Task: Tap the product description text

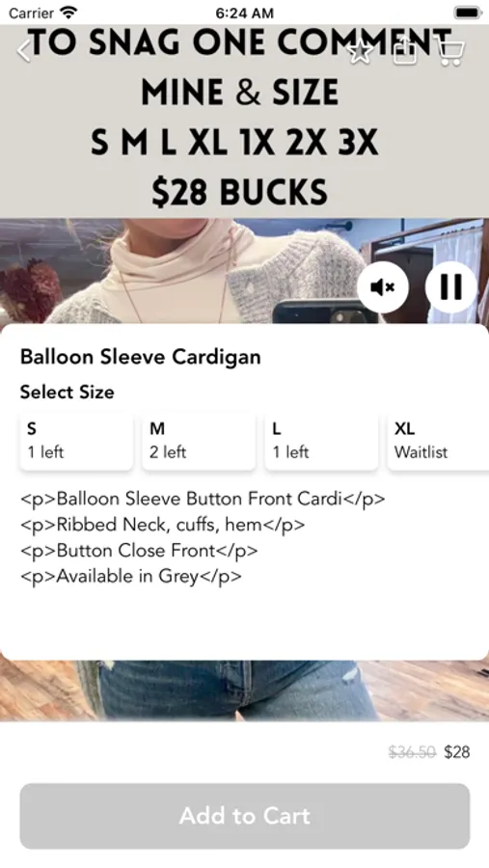Action: [x=203, y=537]
